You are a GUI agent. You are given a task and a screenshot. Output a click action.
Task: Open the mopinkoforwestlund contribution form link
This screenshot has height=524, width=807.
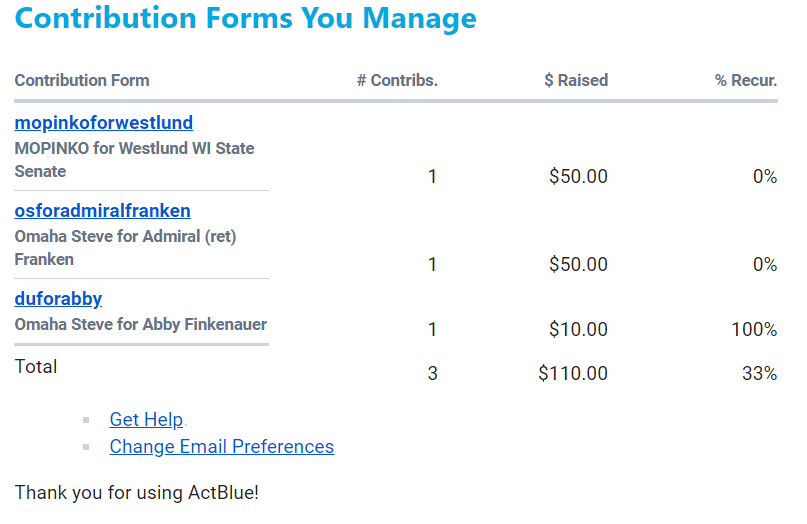click(104, 123)
